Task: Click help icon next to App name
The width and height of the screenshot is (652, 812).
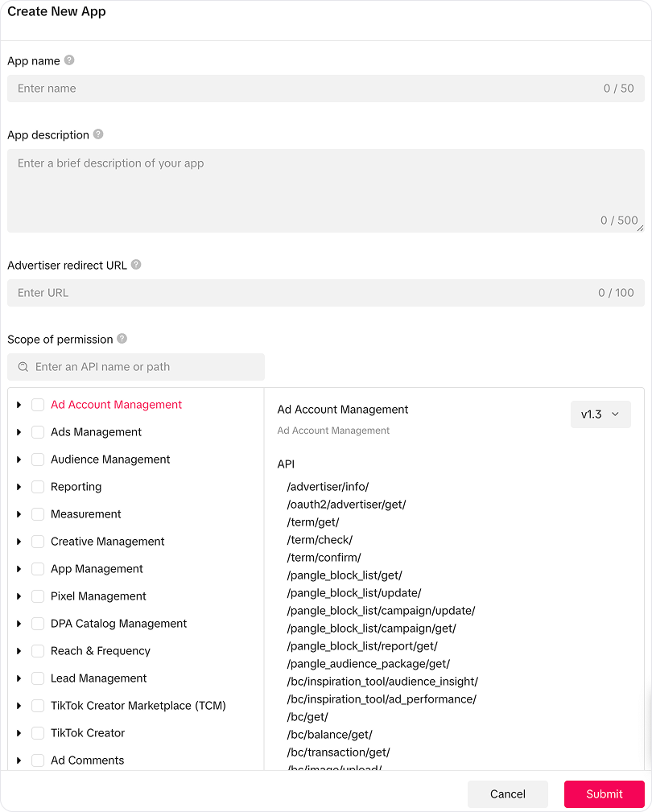Action: (x=69, y=60)
